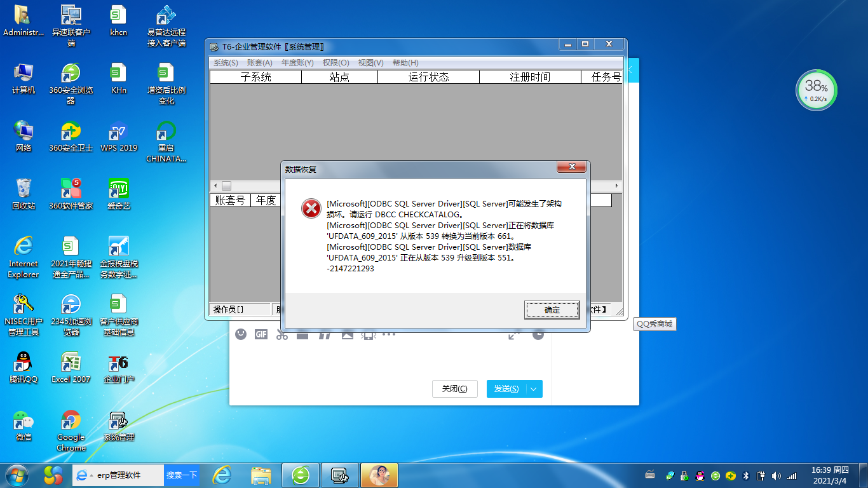868x488 pixels.
Task: Open the 回收站 recycle bin icon
Action: pos(24,194)
